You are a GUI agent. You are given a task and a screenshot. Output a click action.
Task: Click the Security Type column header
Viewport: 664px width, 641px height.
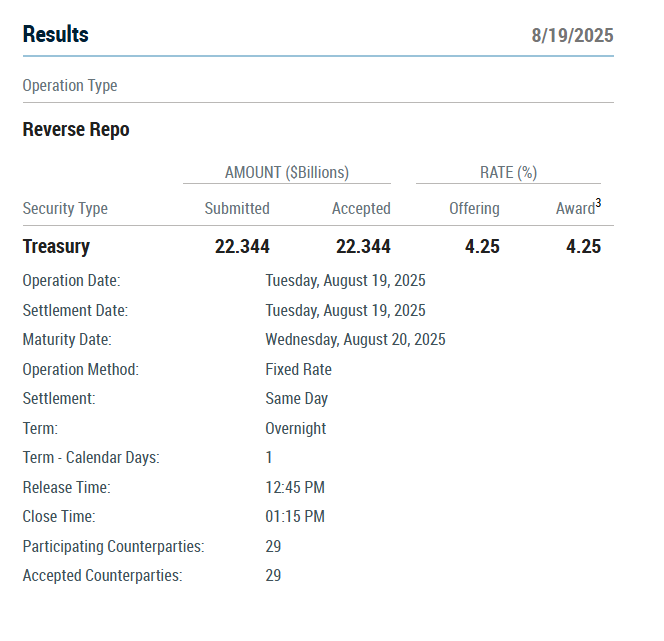(x=65, y=209)
